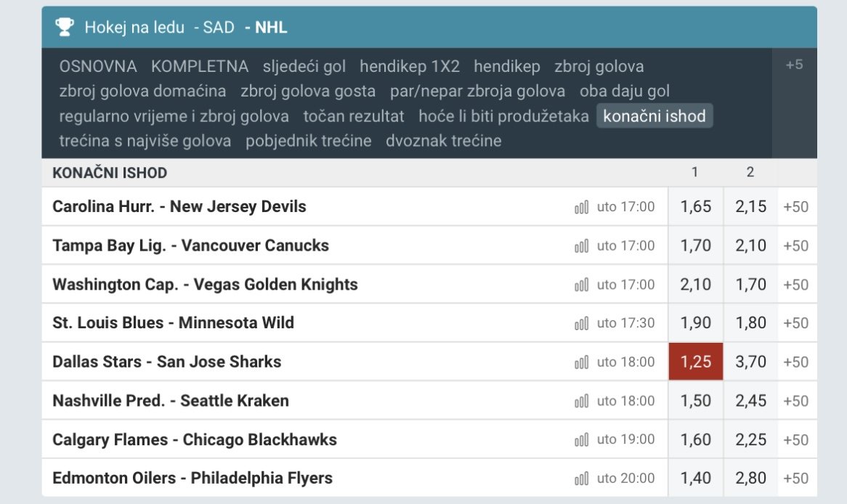Select the točan rezultat bet type
The height and width of the screenshot is (504, 847).
tap(354, 116)
